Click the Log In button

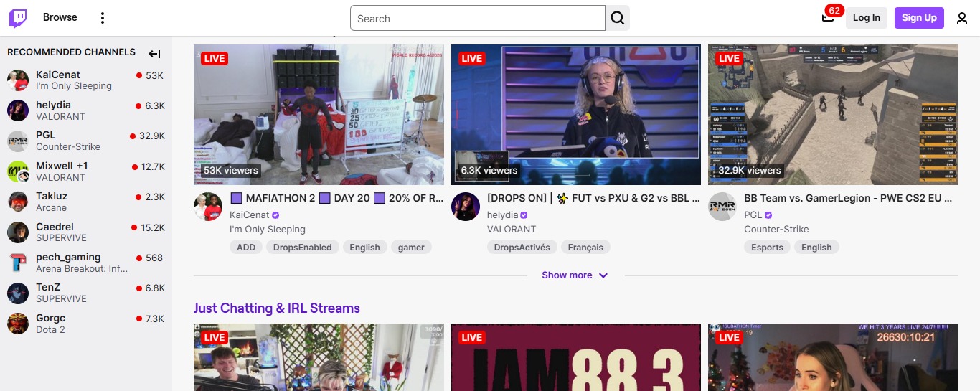866,18
